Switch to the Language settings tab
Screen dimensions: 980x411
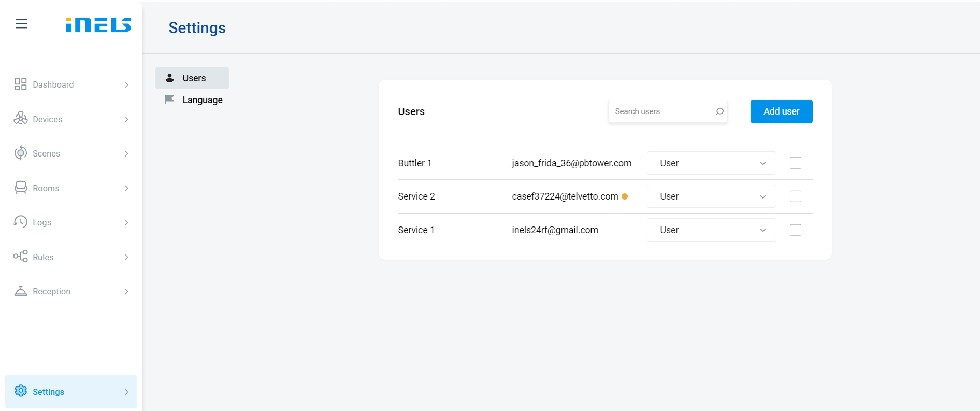point(202,100)
